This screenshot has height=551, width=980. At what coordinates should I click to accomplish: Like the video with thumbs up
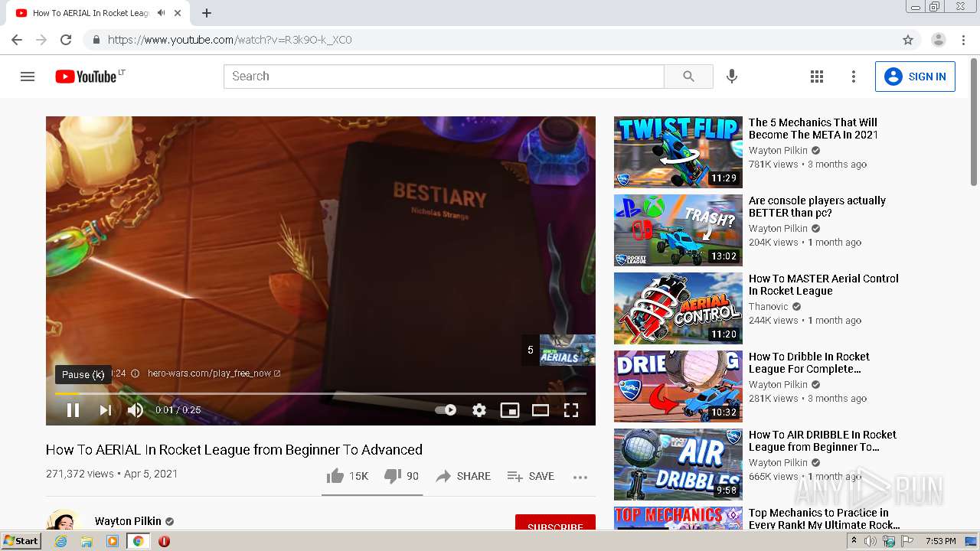[x=347, y=476]
